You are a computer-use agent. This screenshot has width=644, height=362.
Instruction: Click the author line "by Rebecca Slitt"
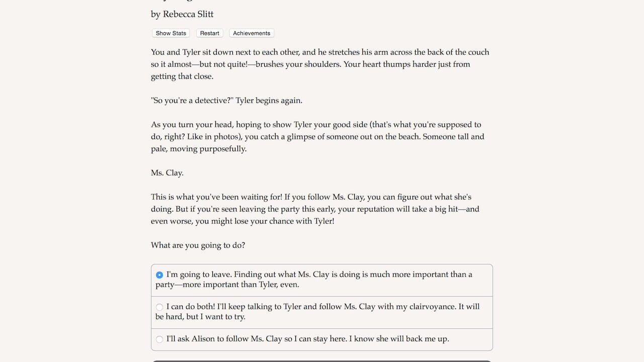[x=182, y=14]
